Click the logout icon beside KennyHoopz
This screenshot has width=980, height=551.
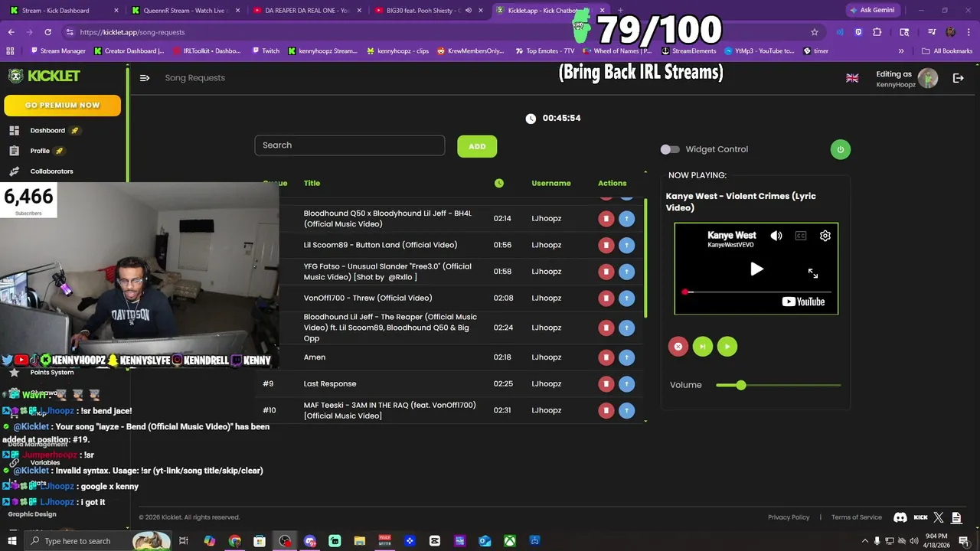[958, 78]
